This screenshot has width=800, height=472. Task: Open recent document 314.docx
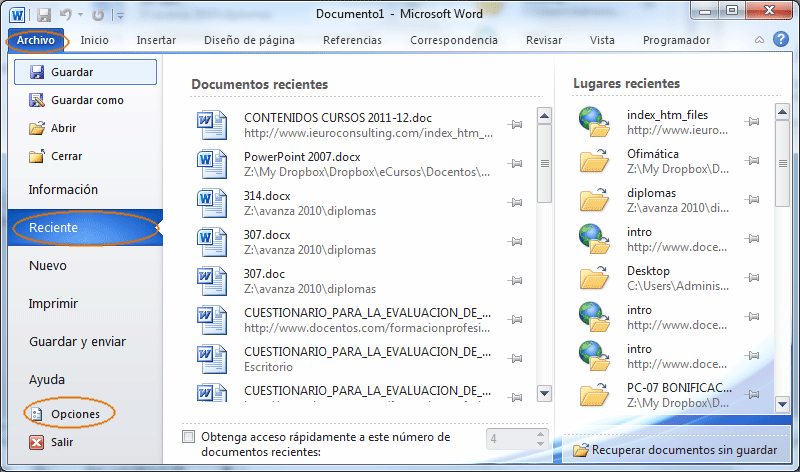point(346,203)
